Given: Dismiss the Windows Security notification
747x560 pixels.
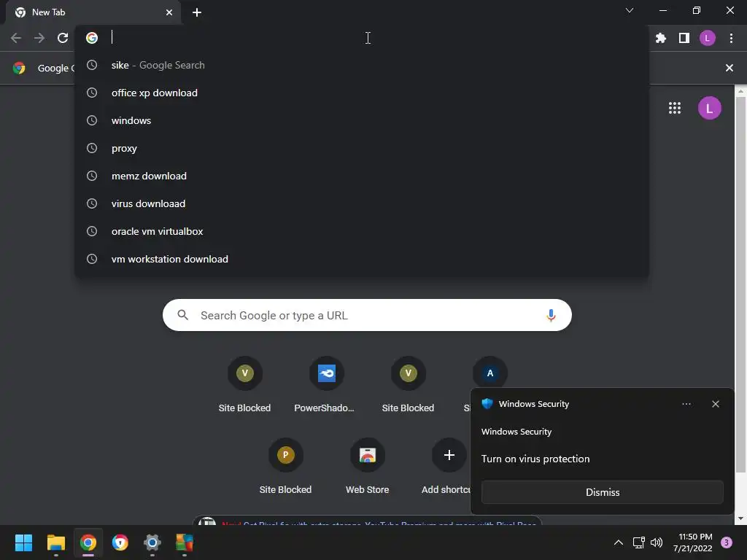Looking at the screenshot, I should [602, 492].
